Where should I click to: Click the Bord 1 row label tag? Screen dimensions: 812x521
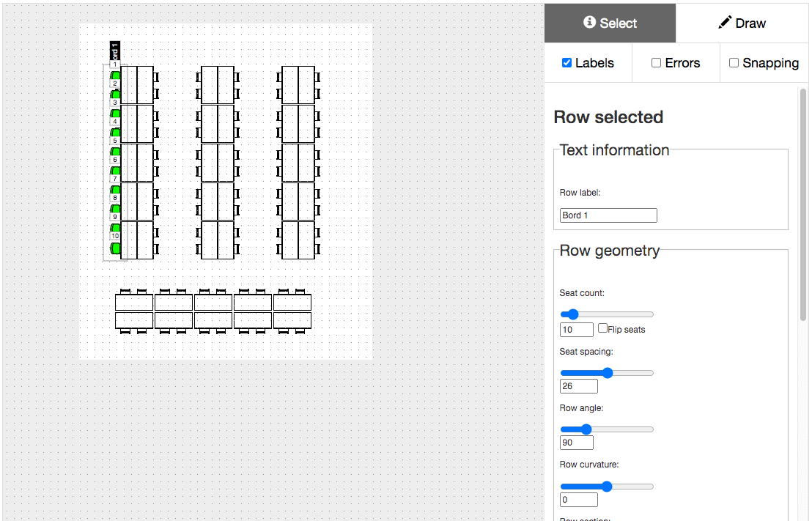point(115,51)
